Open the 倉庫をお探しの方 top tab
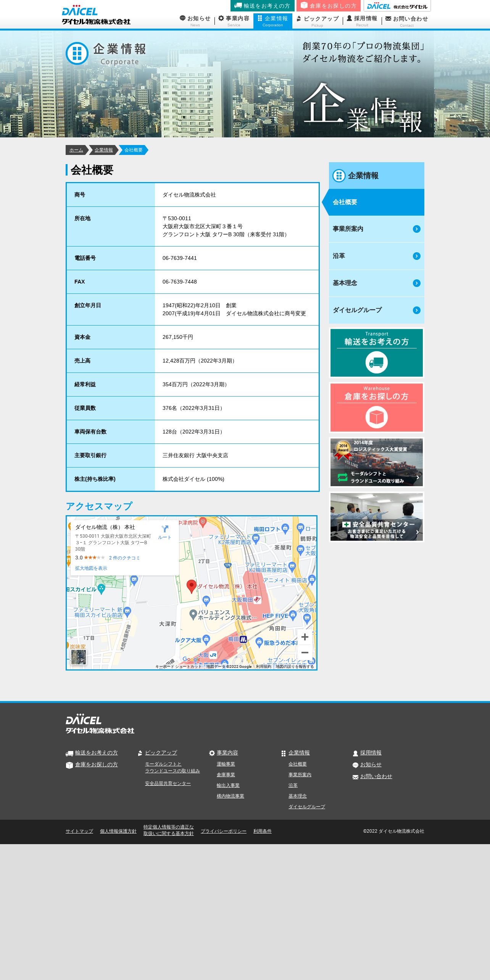 [x=329, y=6]
